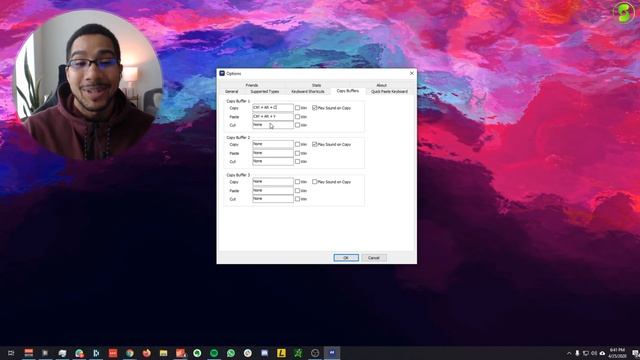Viewport: 640px width, 360px height.
Task: Click Copy Buffer 3 Copy shortcut field
Action: point(273,182)
